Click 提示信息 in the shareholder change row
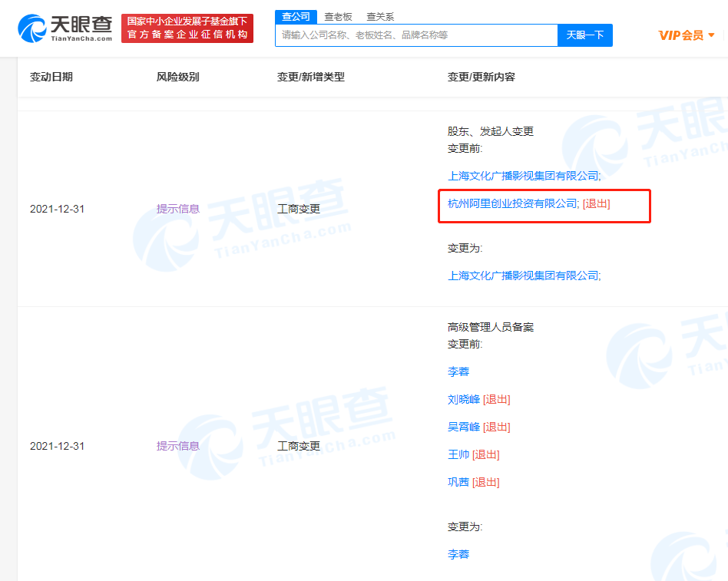The height and width of the screenshot is (581, 728). [x=178, y=209]
